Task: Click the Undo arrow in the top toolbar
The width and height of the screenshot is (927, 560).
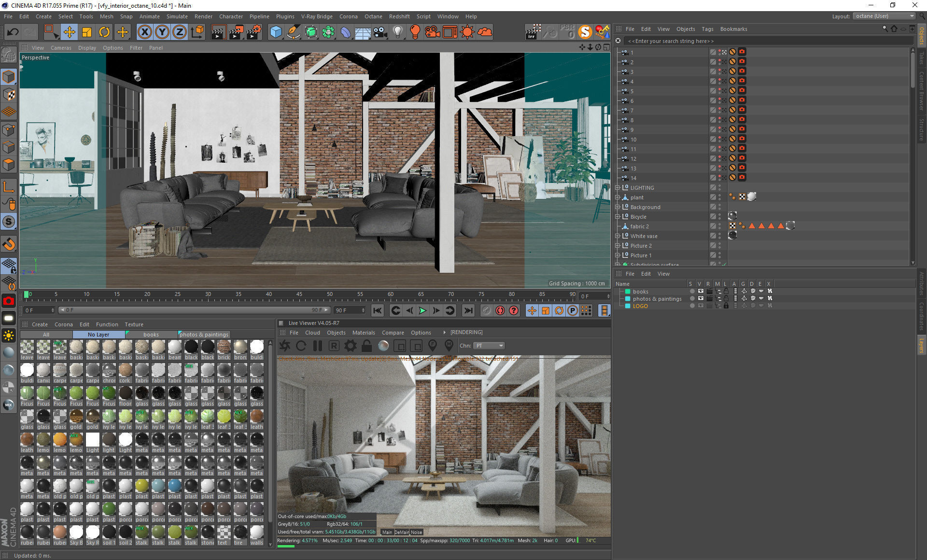Action: pyautogui.click(x=13, y=32)
